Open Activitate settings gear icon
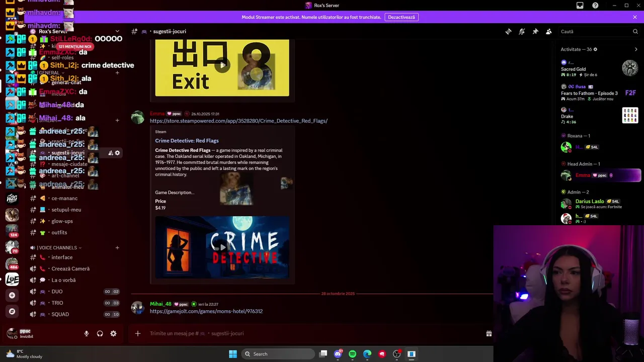The width and height of the screenshot is (644, 362). (595, 49)
